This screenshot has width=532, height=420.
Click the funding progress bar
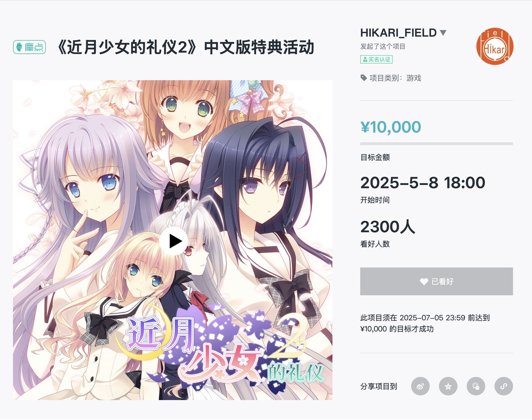(436, 144)
